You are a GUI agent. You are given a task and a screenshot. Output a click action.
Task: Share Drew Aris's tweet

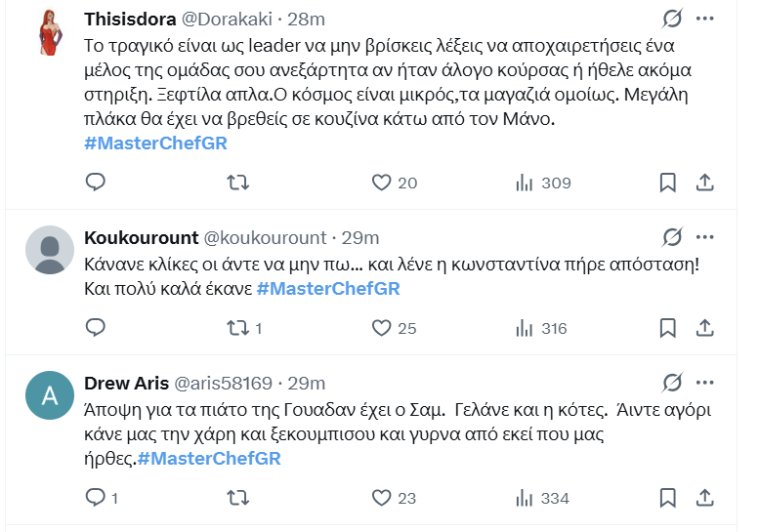[x=703, y=498]
